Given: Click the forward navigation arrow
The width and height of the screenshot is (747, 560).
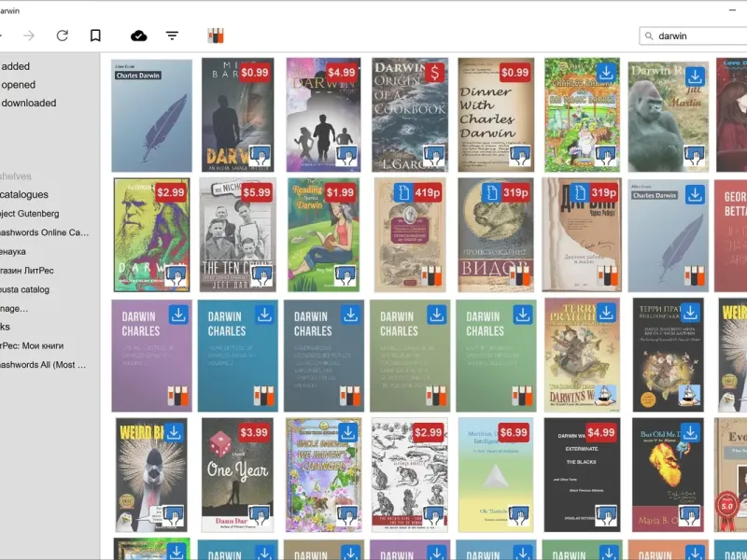Looking at the screenshot, I should point(29,35).
